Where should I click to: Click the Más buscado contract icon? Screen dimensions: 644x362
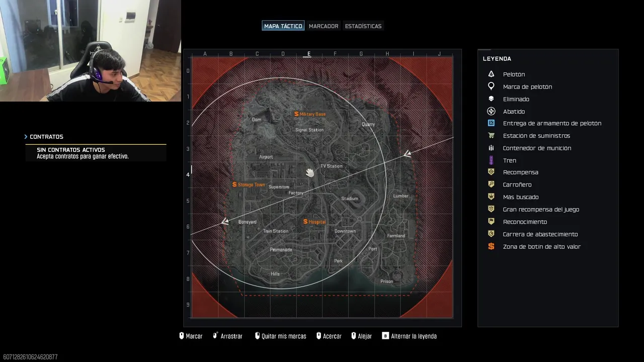click(492, 197)
